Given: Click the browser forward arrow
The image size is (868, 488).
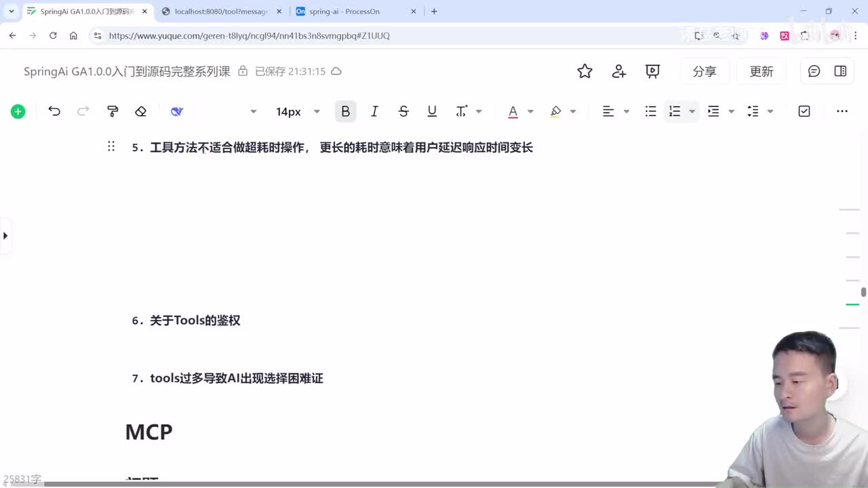Looking at the screenshot, I should [33, 35].
